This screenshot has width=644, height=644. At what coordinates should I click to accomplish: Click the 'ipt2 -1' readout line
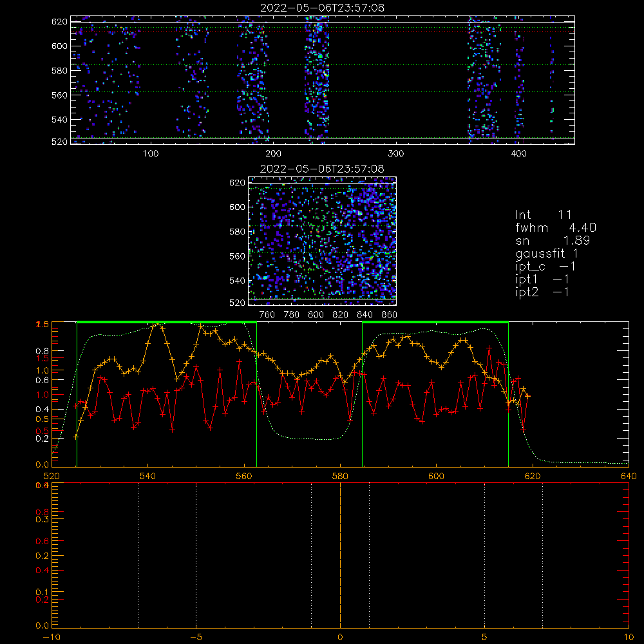pyautogui.click(x=542, y=292)
